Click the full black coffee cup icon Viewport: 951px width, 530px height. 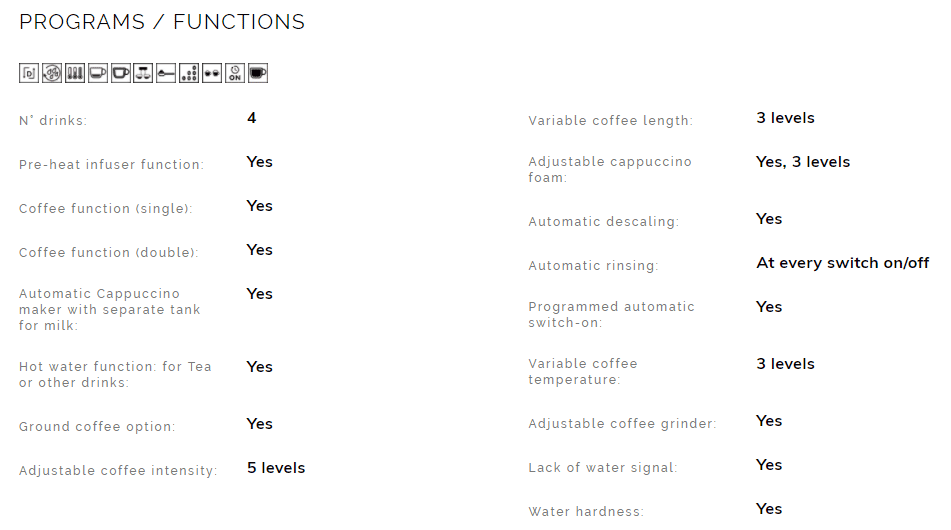coord(258,73)
